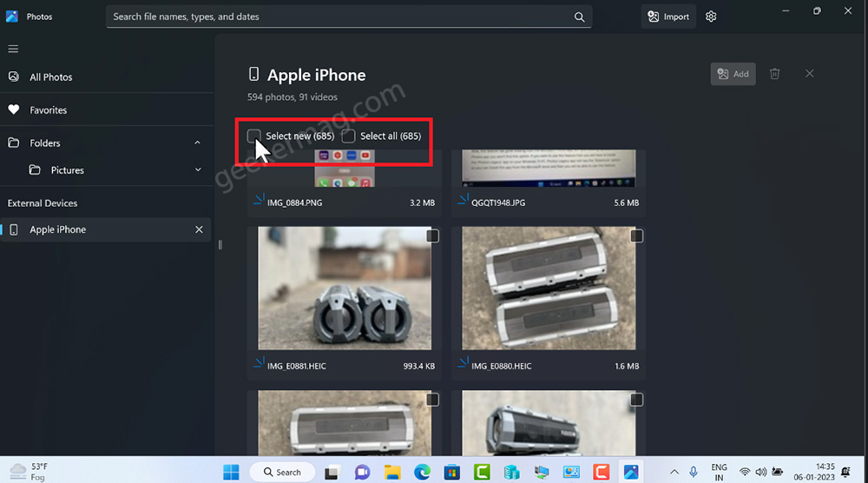Open Photos settings gear
The width and height of the screenshot is (868, 483).
tap(711, 17)
